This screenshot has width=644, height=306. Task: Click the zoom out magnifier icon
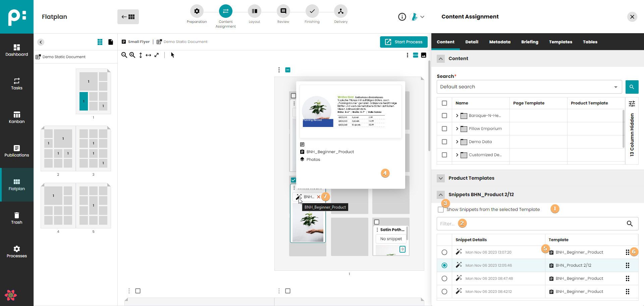(x=124, y=55)
